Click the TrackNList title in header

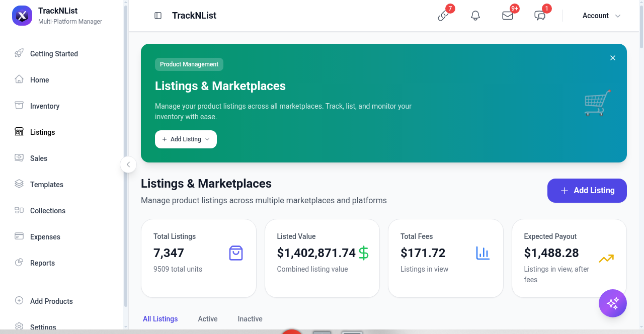coord(194,16)
